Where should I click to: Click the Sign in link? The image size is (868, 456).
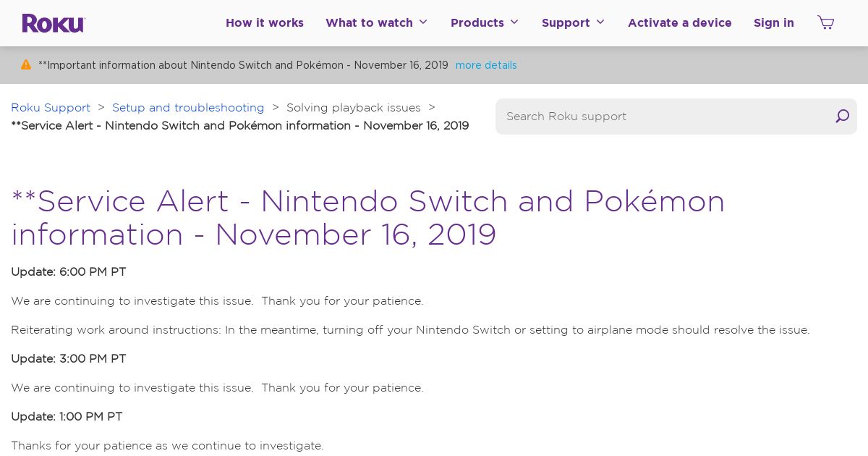(774, 22)
